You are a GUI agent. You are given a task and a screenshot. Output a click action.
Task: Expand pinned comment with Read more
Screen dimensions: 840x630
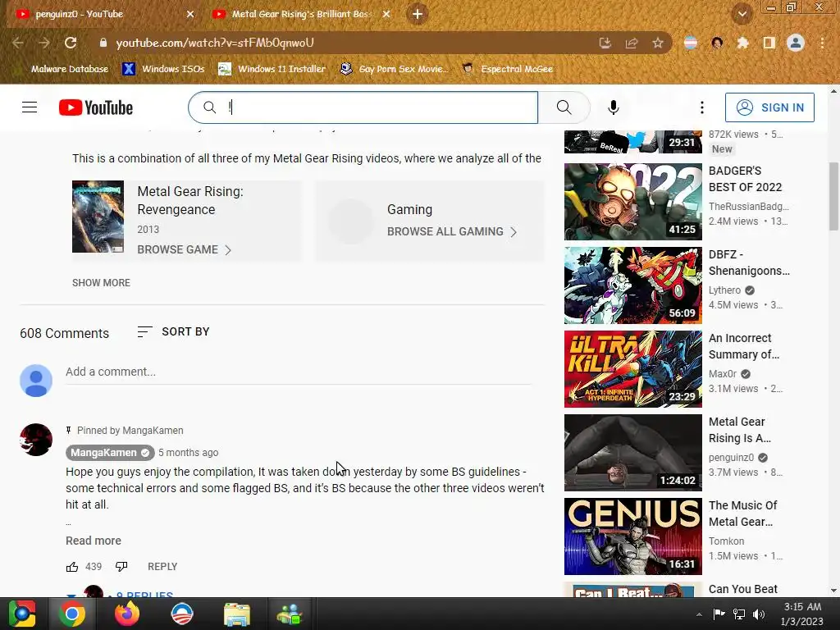coord(94,541)
